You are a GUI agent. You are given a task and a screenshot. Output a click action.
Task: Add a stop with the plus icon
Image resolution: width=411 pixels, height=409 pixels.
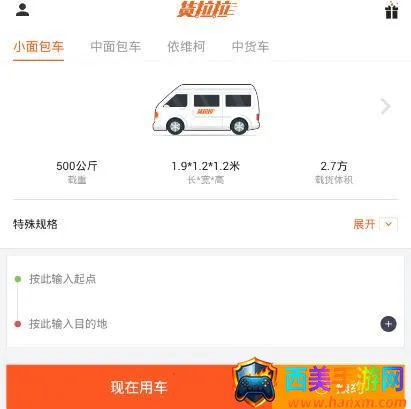point(388,324)
